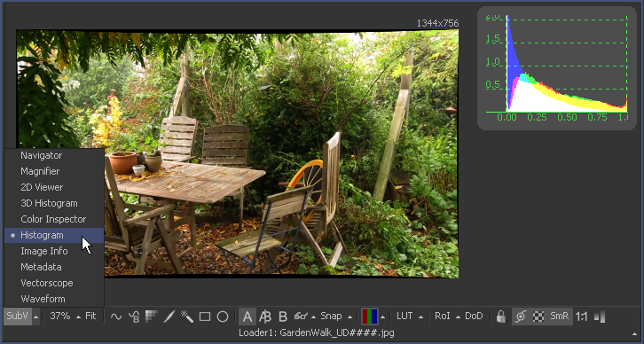This screenshot has height=344, width=644.
Task: Click the viewer lock padlock icon
Action: (500, 317)
